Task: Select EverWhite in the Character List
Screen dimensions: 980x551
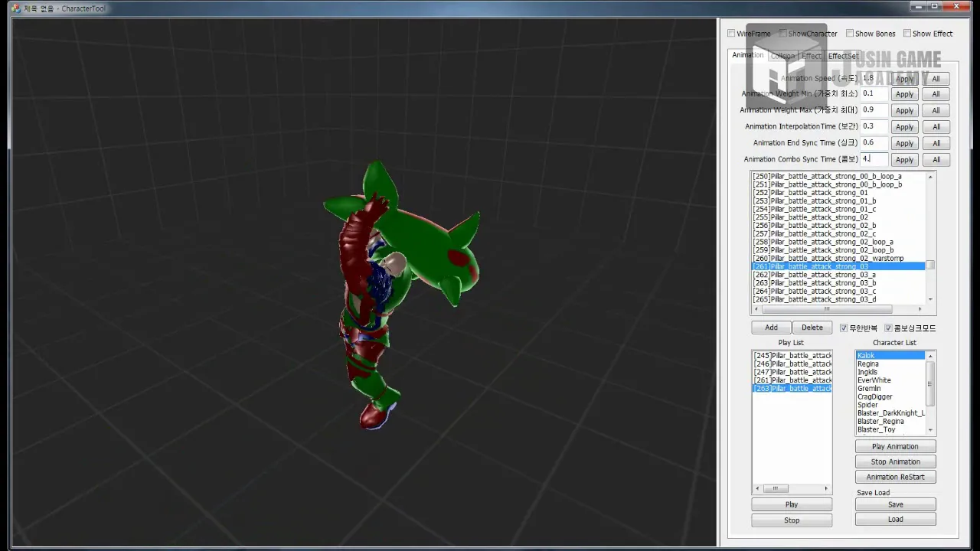Action: [x=890, y=380]
